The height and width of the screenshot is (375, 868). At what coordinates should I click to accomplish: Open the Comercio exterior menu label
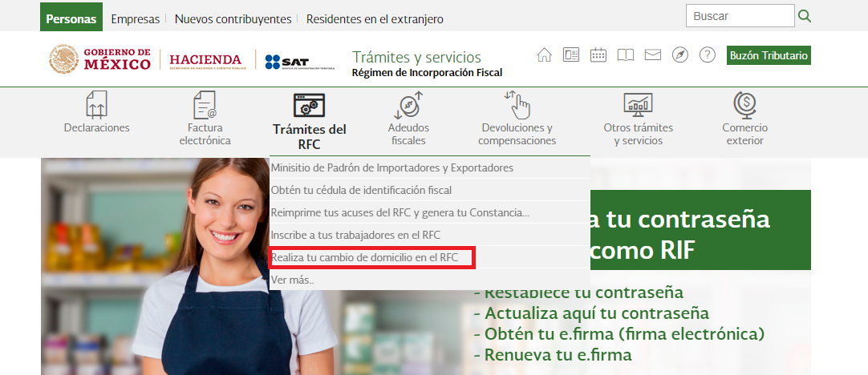[744, 134]
